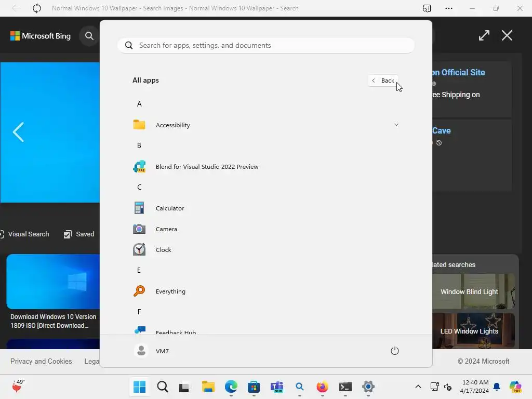
Task: Open Feedback Hub from the apps list
Action: click(x=265, y=330)
